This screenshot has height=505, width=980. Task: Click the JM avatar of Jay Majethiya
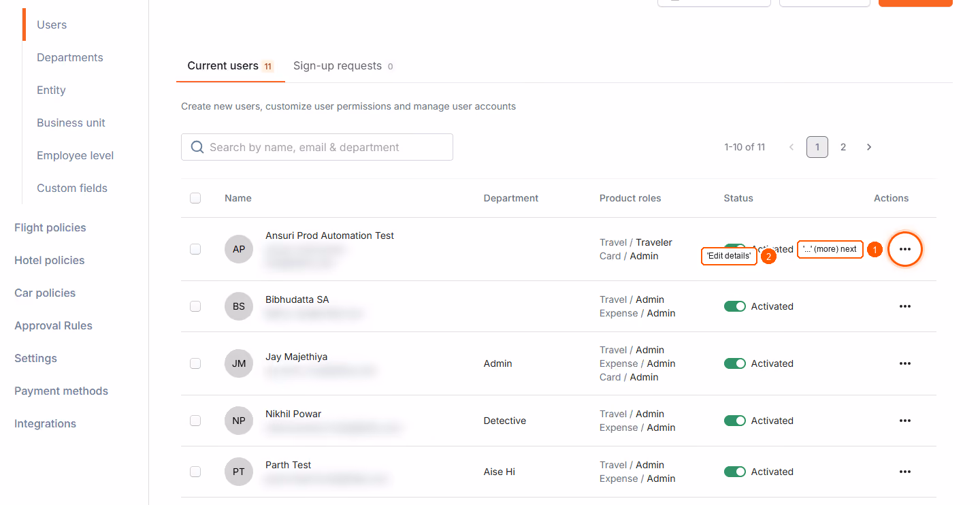coord(239,363)
